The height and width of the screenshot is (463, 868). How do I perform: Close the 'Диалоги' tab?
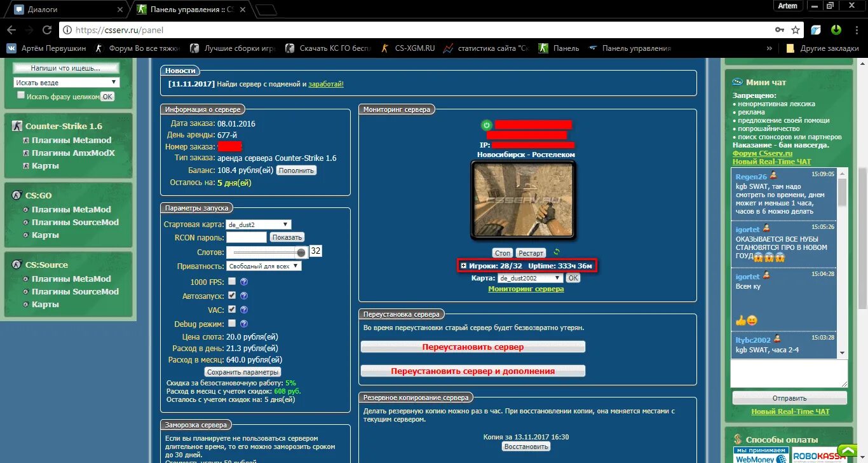coord(120,10)
